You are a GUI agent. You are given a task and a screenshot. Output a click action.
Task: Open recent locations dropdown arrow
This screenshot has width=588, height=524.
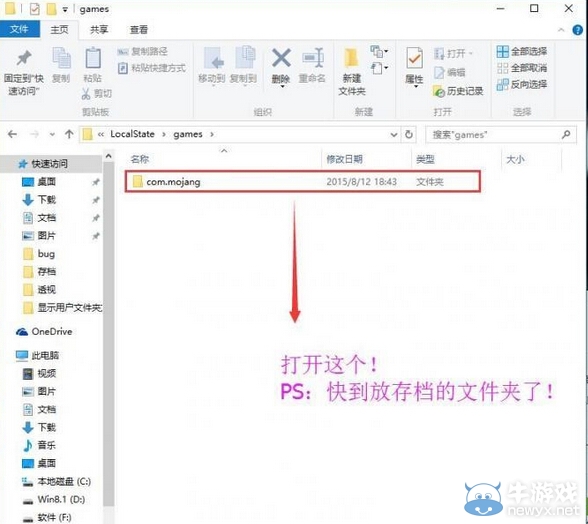click(52, 134)
